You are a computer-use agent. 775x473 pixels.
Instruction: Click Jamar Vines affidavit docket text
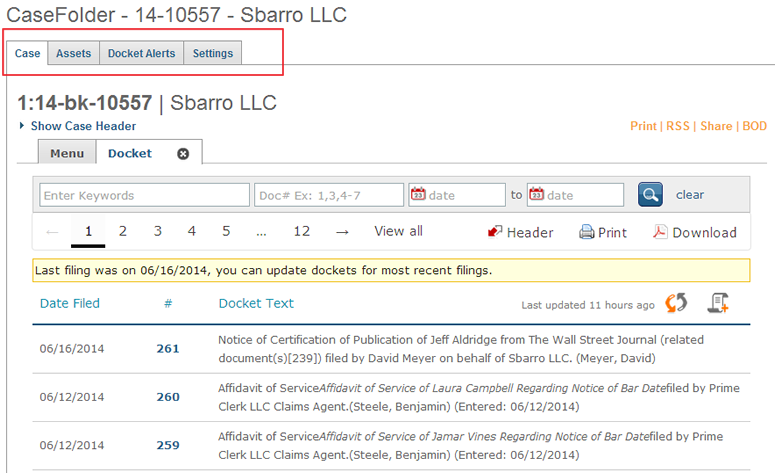click(471, 446)
